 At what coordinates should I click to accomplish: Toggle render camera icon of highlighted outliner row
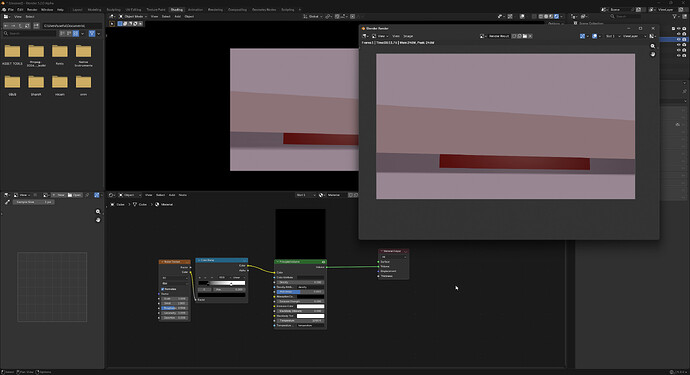684,39
